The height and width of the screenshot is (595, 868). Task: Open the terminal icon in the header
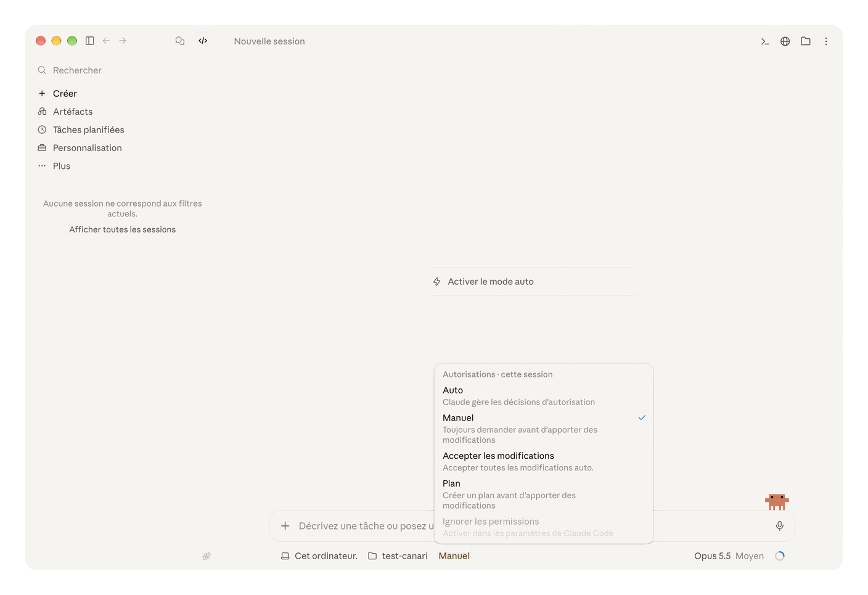pyautogui.click(x=765, y=41)
